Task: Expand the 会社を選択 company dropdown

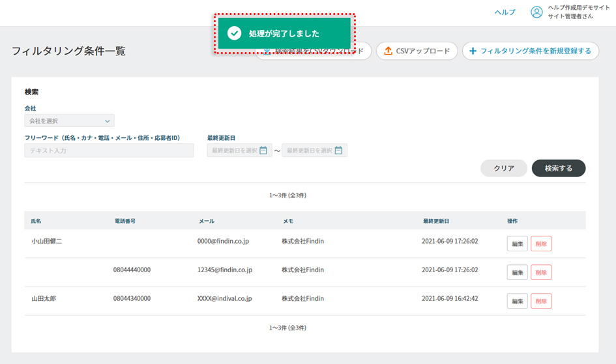Action: (x=69, y=120)
